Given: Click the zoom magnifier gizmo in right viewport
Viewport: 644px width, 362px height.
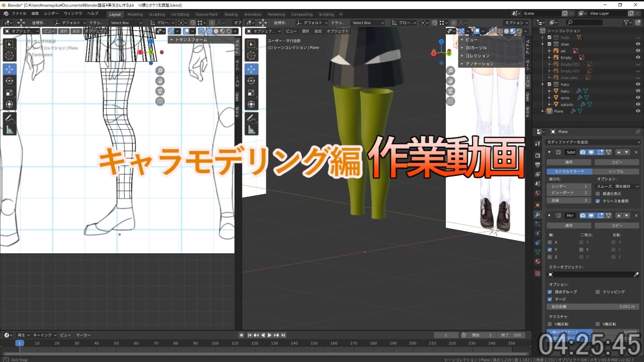Looking at the screenshot, I should [450, 71].
